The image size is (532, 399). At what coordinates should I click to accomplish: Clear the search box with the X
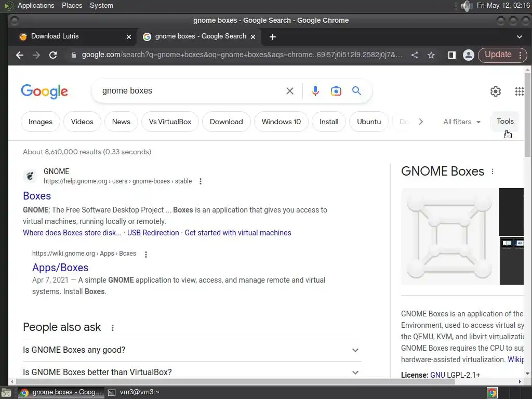point(290,91)
